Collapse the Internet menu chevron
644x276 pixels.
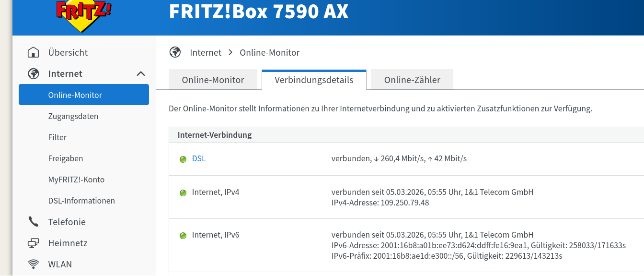(x=141, y=73)
